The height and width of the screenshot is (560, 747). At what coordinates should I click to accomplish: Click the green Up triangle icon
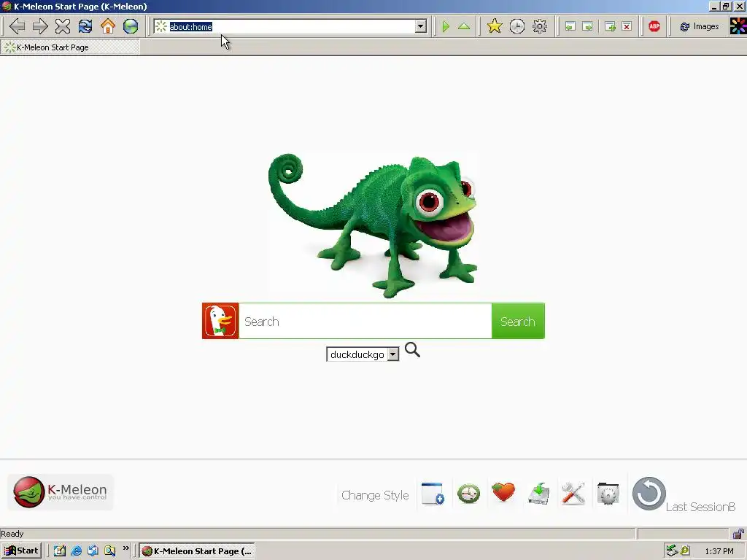pos(464,26)
